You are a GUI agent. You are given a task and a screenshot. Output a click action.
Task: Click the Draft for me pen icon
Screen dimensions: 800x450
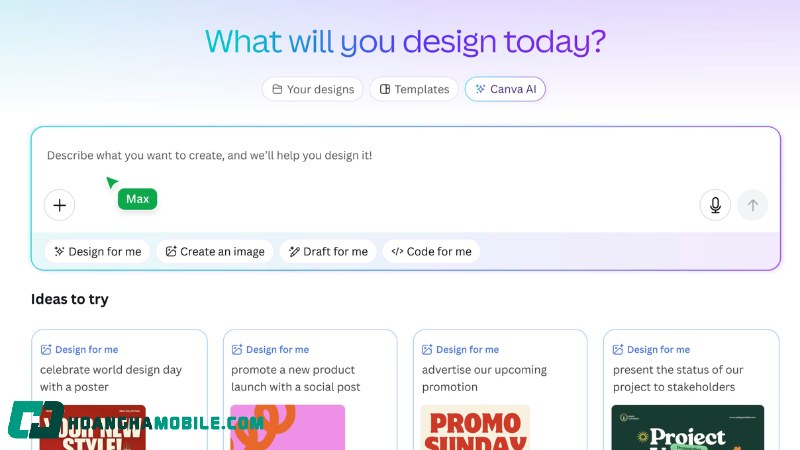pyautogui.click(x=294, y=252)
